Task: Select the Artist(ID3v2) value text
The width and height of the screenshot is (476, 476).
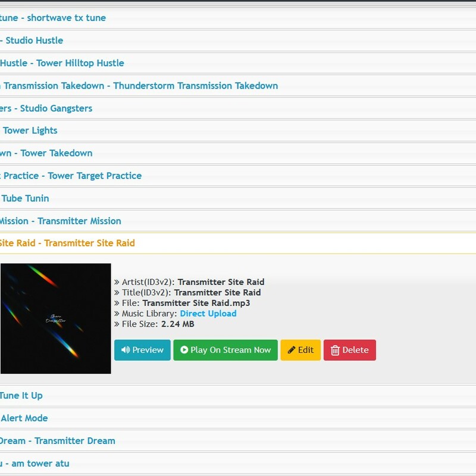Action: (221, 282)
